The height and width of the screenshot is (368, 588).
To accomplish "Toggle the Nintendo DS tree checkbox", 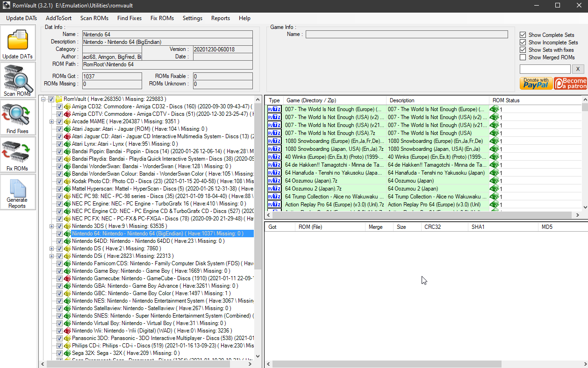I will (x=59, y=248).
